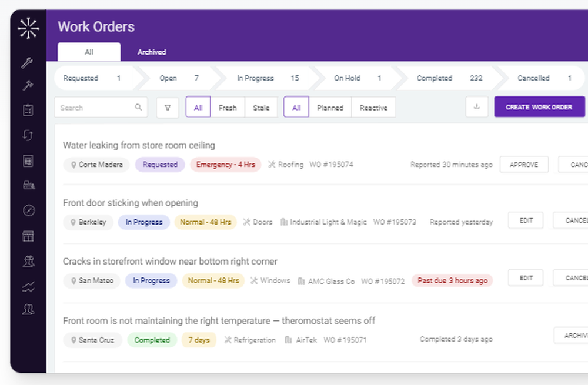The width and height of the screenshot is (588, 385).
Task: Open the invoices document sidebar icon
Action: click(x=29, y=160)
